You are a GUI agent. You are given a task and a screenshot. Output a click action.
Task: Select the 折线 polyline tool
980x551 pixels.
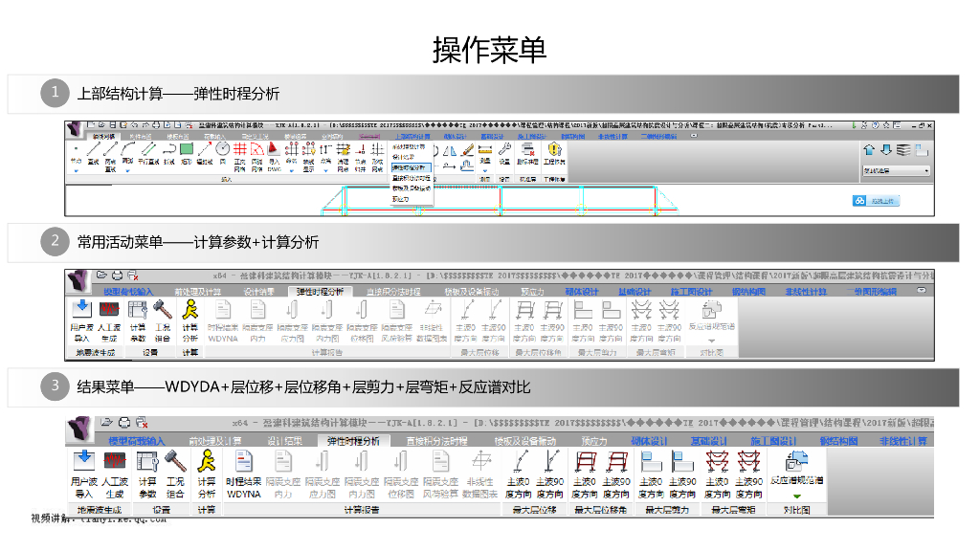click(168, 154)
